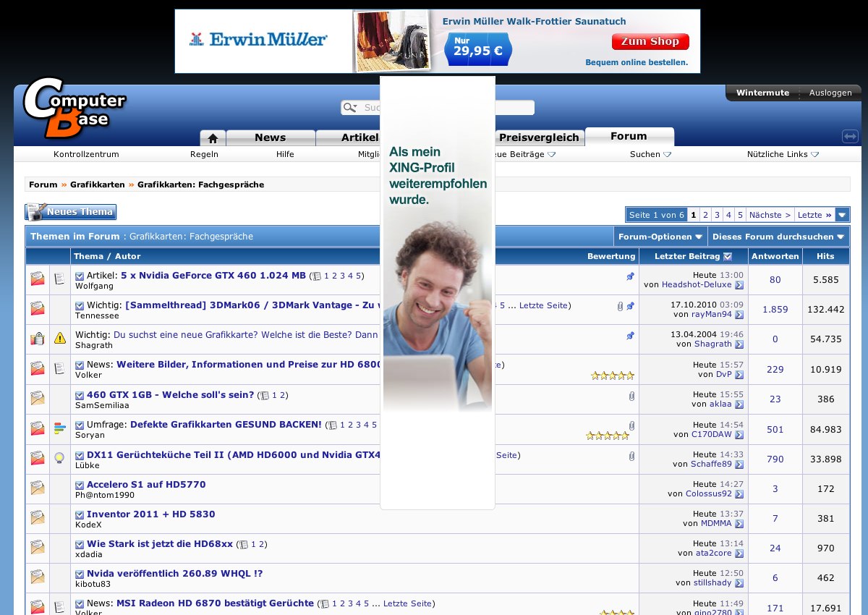Jump to first new post in Nvida 260.89 thread
Viewport: 868px width, 615px height.
(x=80, y=574)
